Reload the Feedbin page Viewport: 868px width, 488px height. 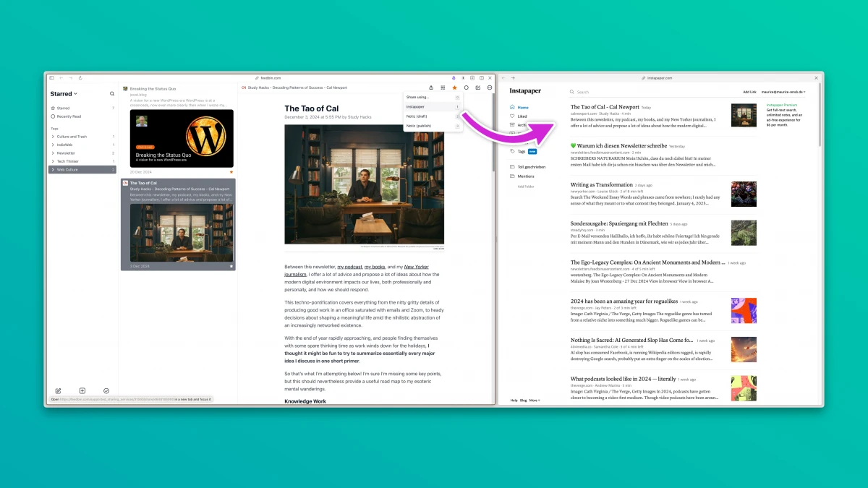pyautogui.click(x=80, y=77)
